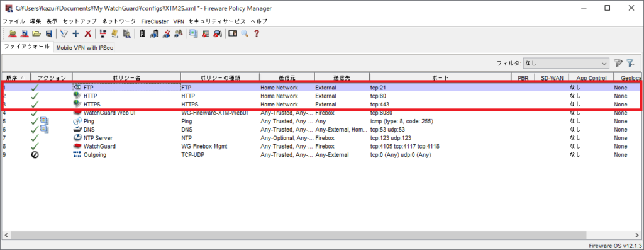Sort by the ポリシーの種類 column header
Viewport: 644px width, 250px height.
point(220,77)
